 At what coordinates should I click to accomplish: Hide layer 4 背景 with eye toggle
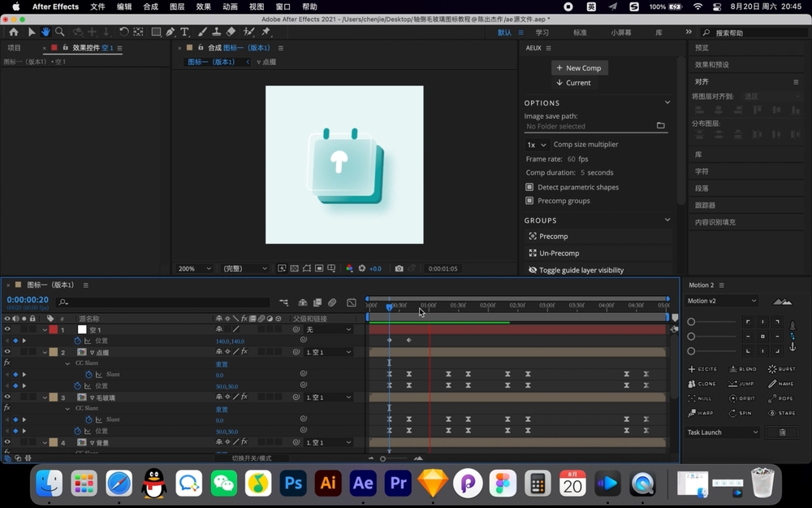point(7,442)
